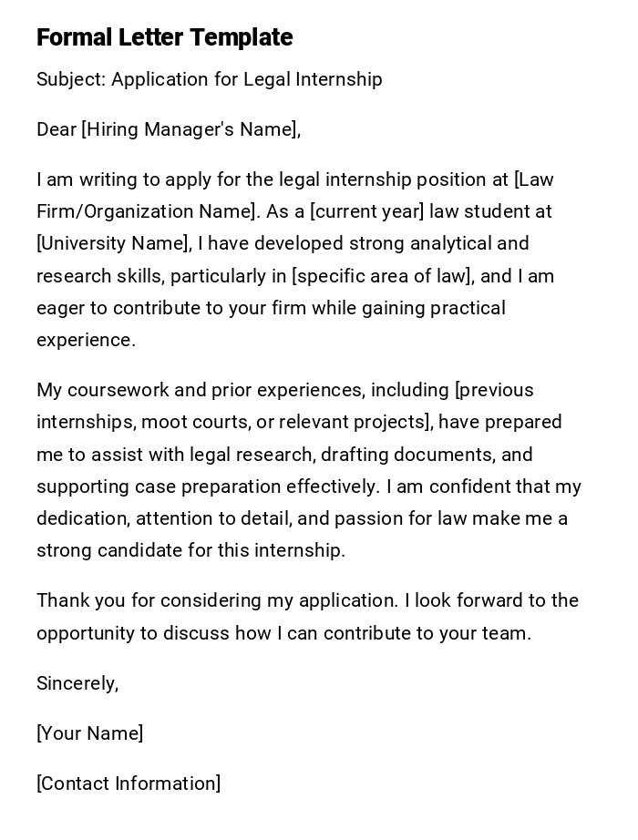Click the subject line about Legal Internship
The image size is (638, 840).
click(209, 79)
